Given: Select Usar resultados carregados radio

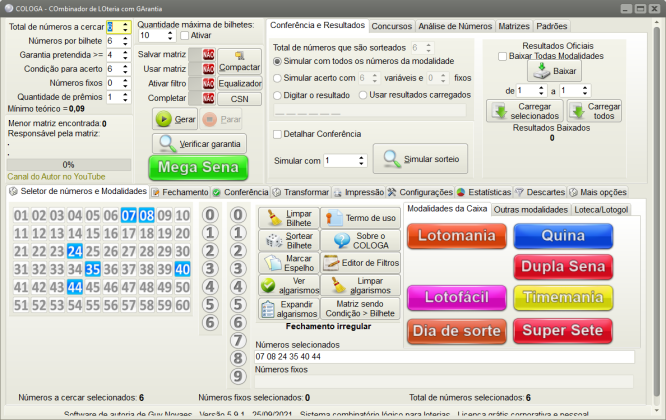Looking at the screenshot, I should coord(363,95).
